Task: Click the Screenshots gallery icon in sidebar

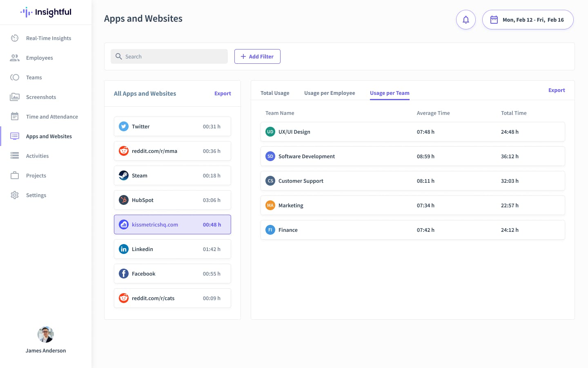Action: (15, 97)
